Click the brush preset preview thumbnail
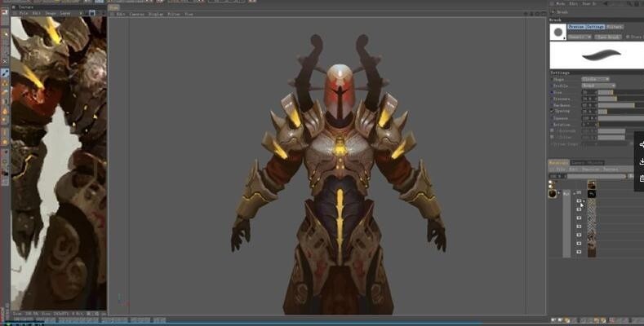 click(558, 32)
